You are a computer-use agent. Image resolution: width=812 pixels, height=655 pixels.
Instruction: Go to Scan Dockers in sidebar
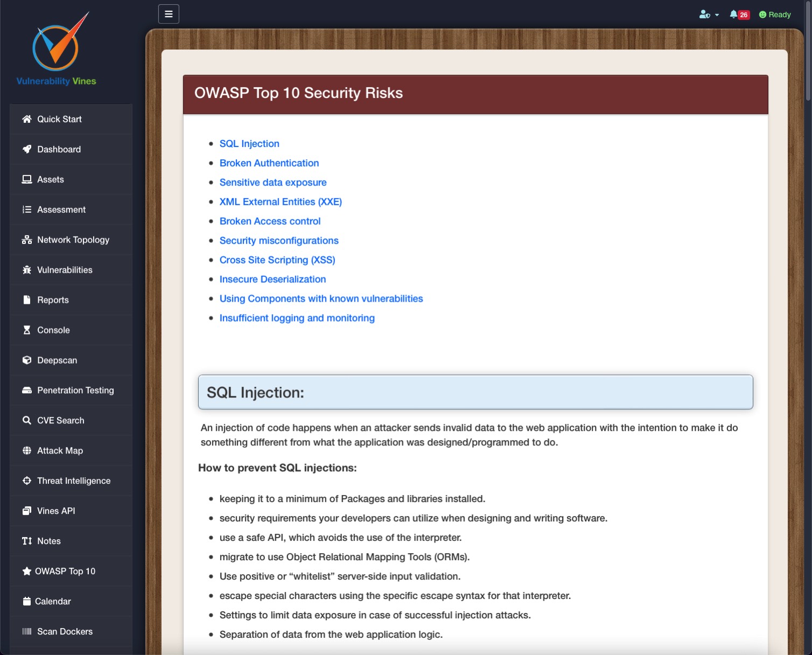coord(65,632)
